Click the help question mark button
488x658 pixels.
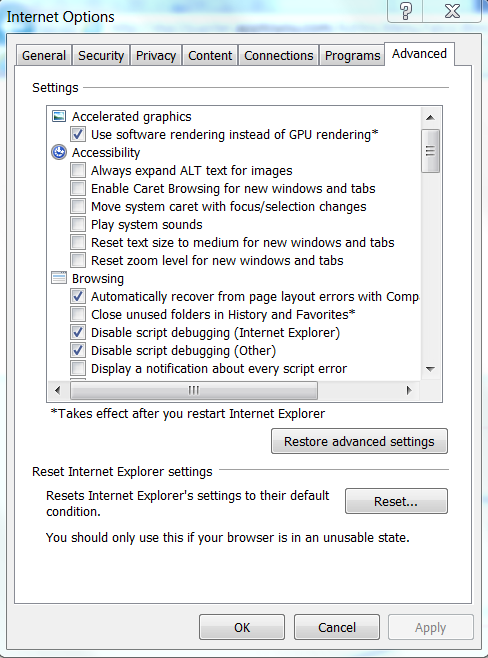pos(405,11)
